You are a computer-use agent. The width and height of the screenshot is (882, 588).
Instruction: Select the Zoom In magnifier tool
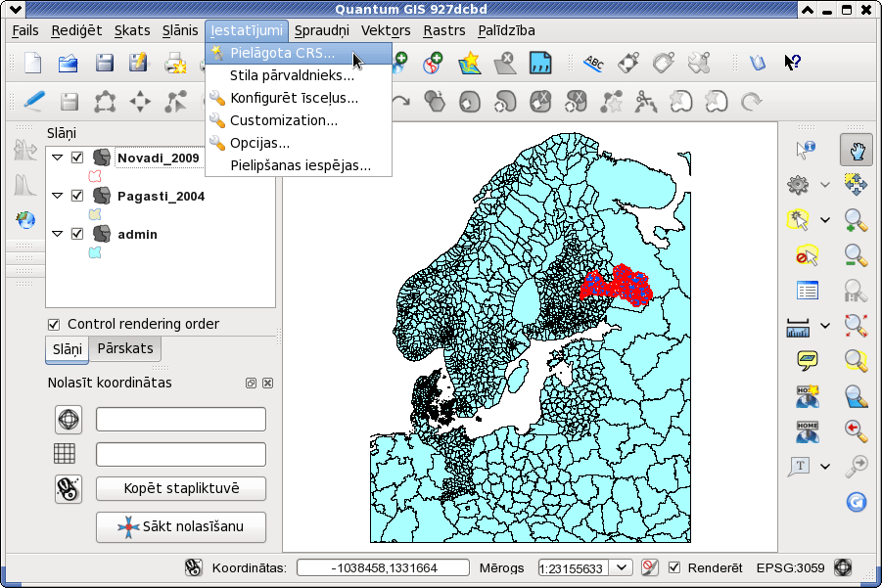pyautogui.click(x=856, y=220)
